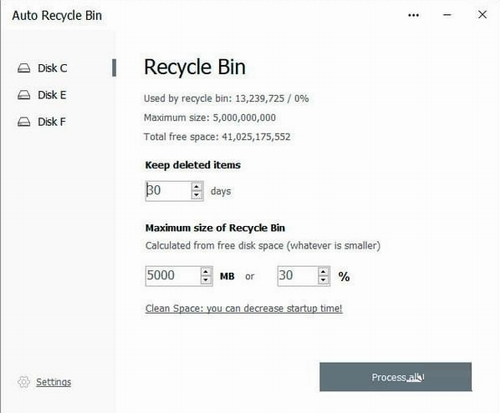Decrease the maximum size MB value
The height and width of the screenshot is (413, 500).
(206, 280)
